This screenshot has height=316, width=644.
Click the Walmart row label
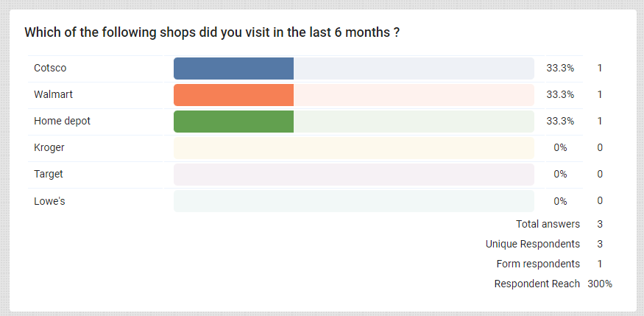click(53, 94)
